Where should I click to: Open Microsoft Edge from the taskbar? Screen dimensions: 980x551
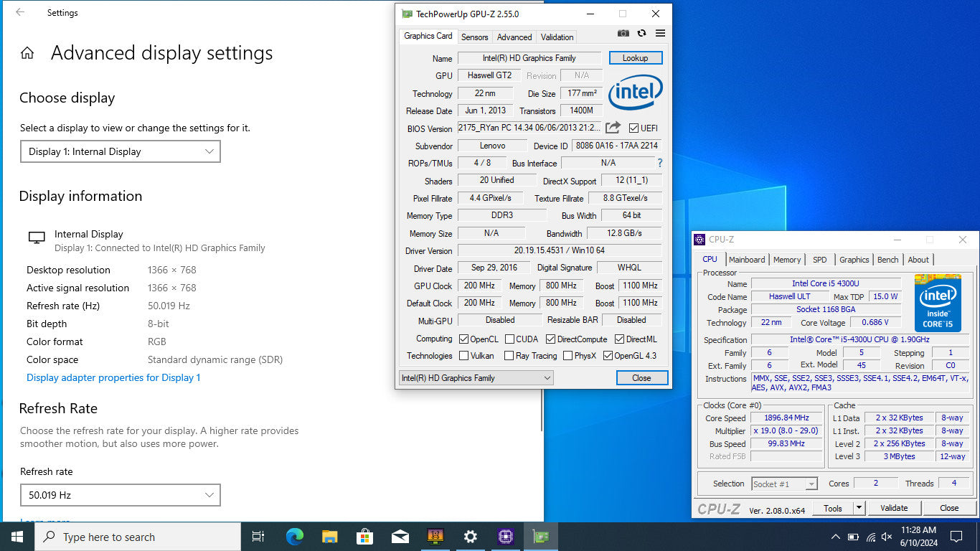click(294, 537)
